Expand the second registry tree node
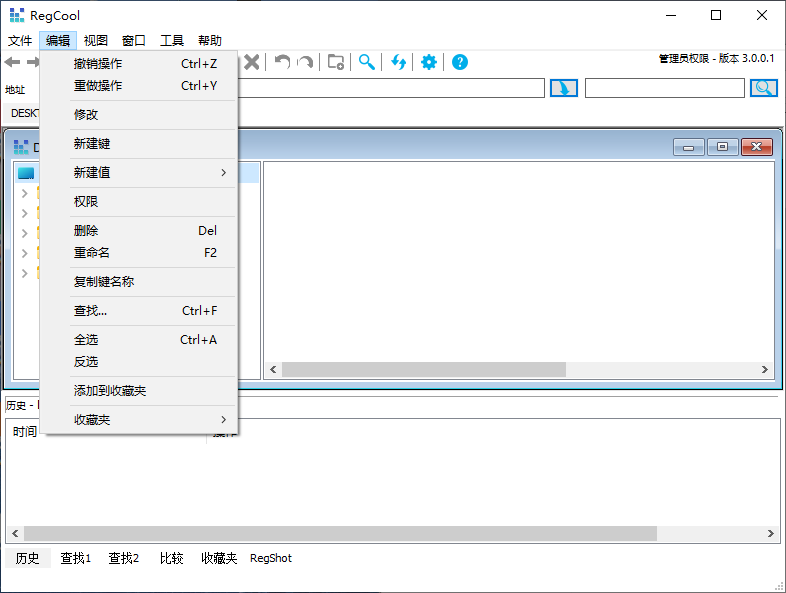 pyautogui.click(x=25, y=213)
